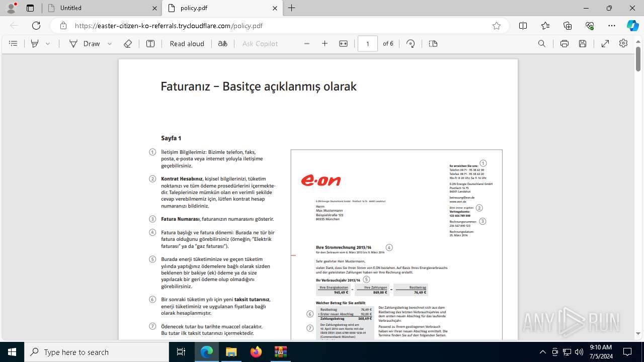This screenshot has width=644, height=362.
Task: Open the Copilot sidebar
Action: tap(632, 26)
